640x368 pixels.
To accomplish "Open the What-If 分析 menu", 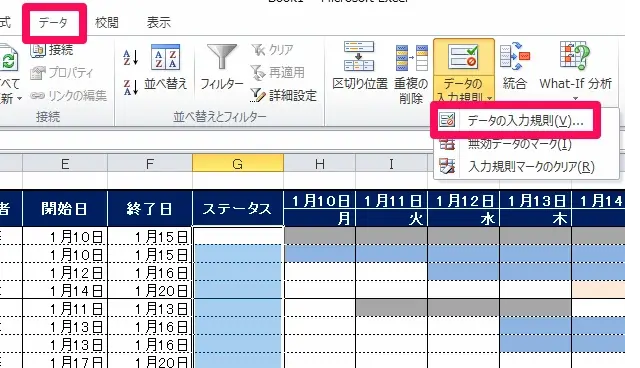I will click(575, 71).
